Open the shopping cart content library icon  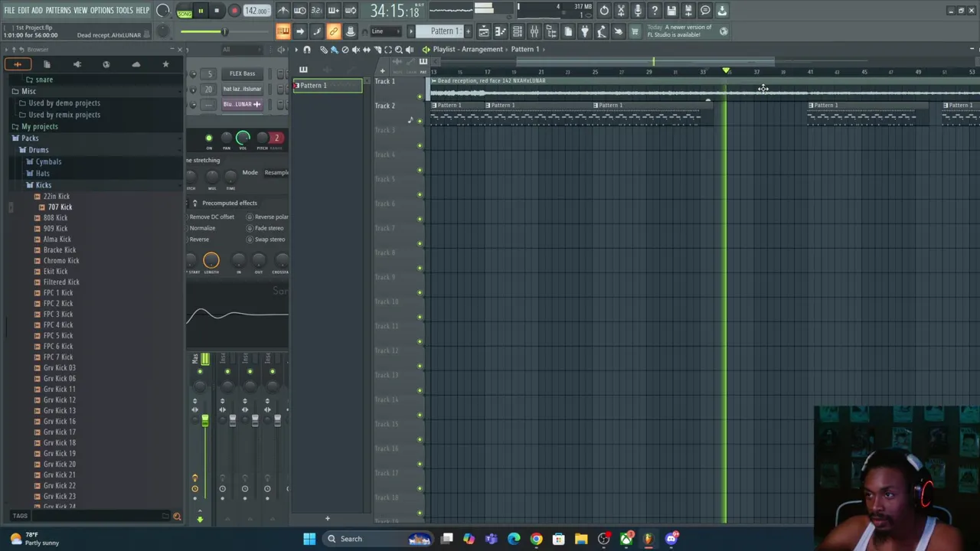pos(635,31)
